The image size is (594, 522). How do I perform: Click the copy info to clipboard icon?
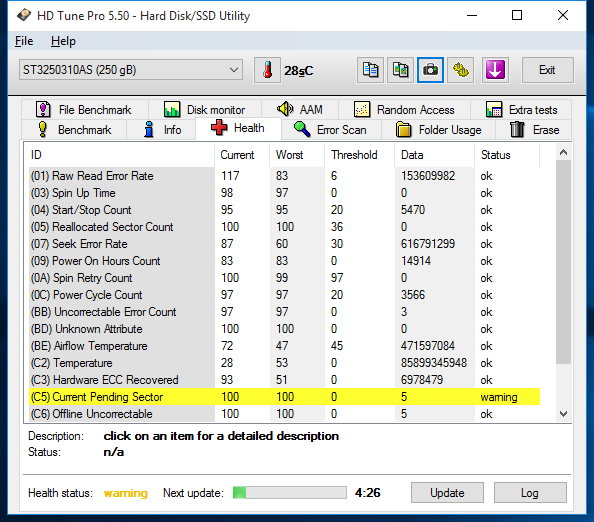coord(370,70)
